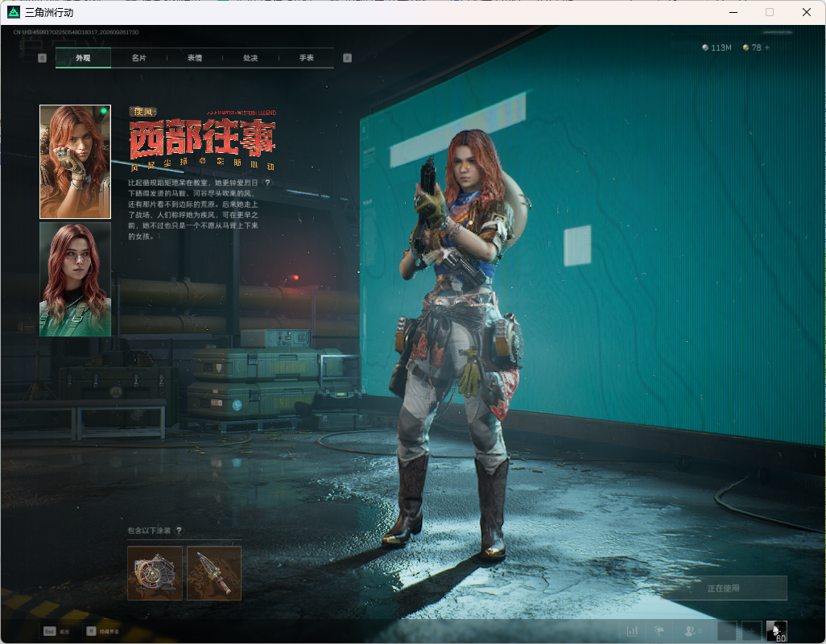The height and width of the screenshot is (644, 826).
Task: Open the help icon next to 包含以下涂装
Action: pyautogui.click(x=179, y=530)
